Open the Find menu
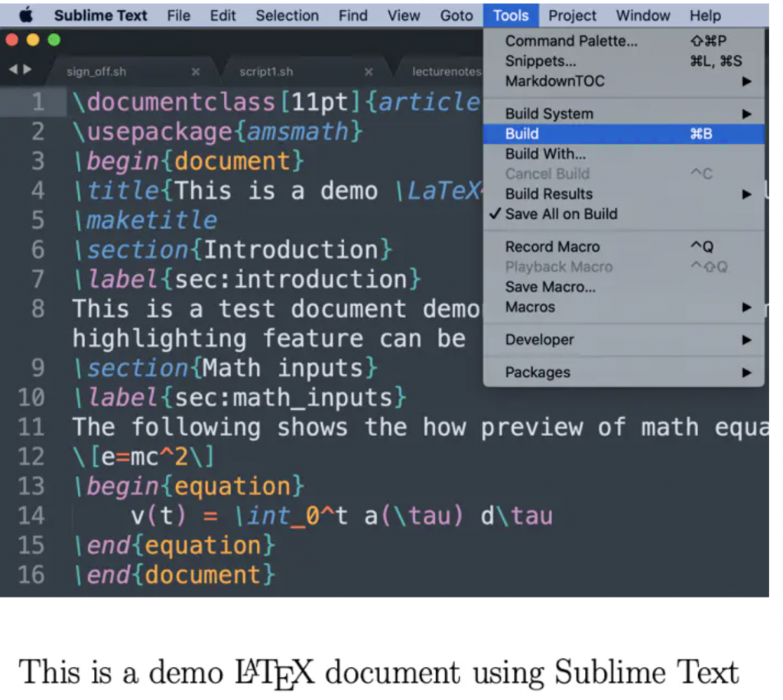 pos(353,15)
